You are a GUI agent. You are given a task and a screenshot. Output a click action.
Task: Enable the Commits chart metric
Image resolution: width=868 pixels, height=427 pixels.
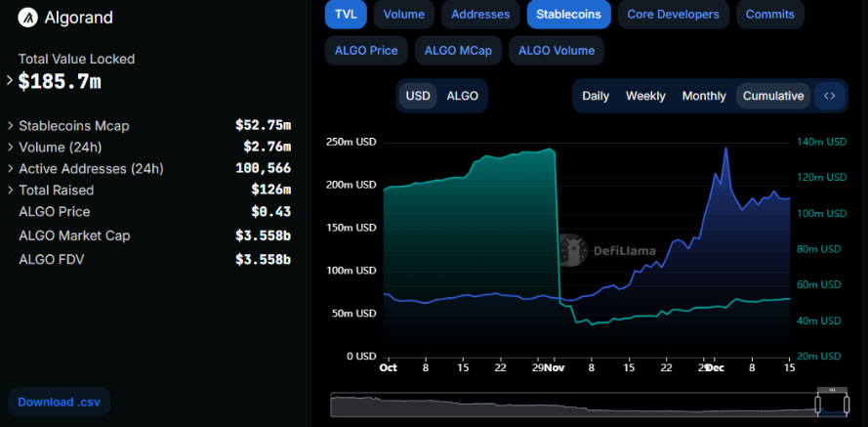(769, 15)
